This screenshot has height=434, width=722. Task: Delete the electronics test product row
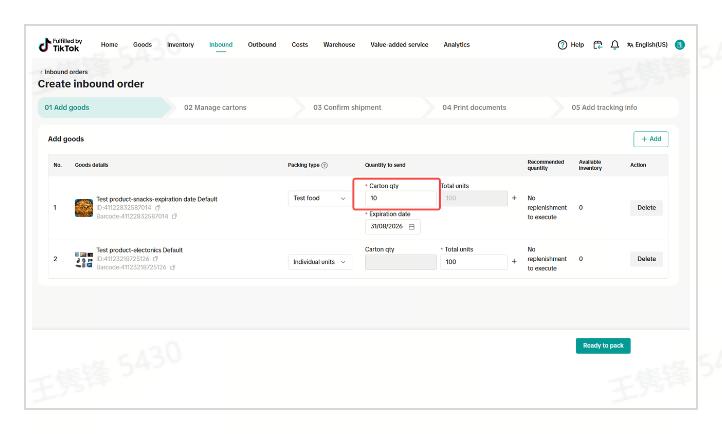(646, 259)
